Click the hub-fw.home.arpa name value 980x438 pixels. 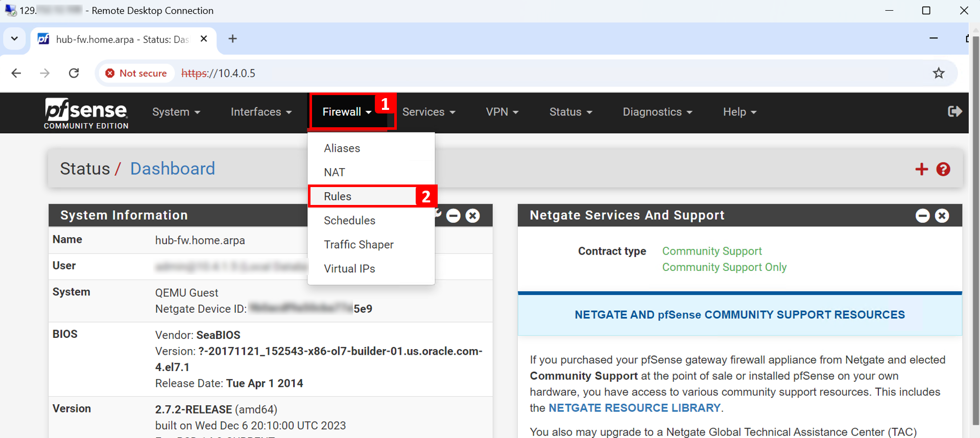tap(200, 240)
